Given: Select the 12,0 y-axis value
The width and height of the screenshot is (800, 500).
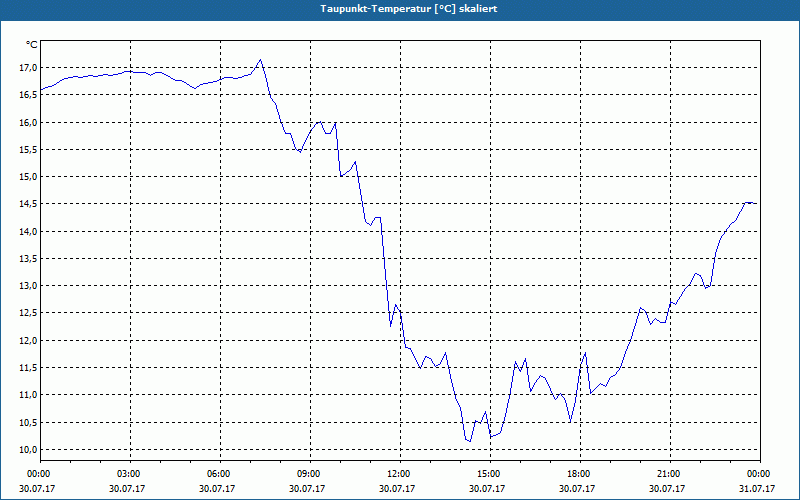Looking at the screenshot, I should (x=29, y=340).
